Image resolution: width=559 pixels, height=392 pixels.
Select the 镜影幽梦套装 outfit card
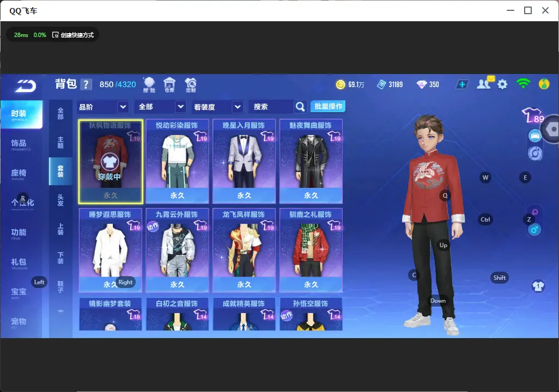click(111, 314)
